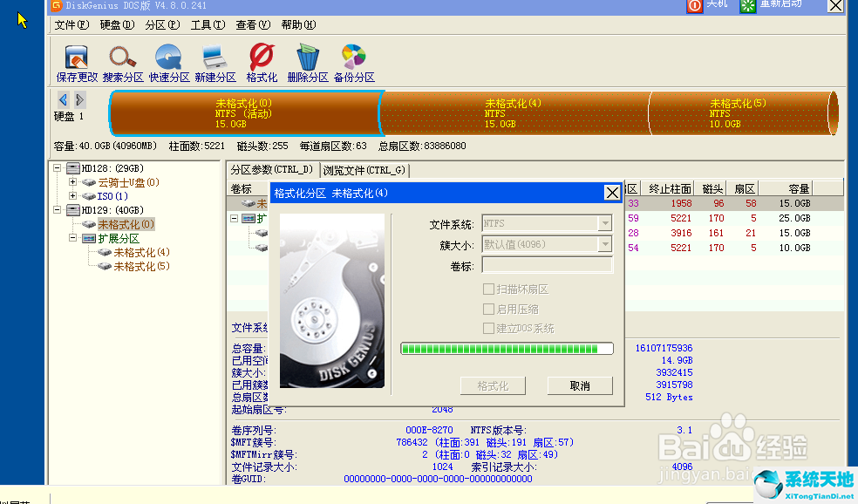Enable the 启用压缩 checkbox
Screen dimensions: 858x504
(489, 309)
